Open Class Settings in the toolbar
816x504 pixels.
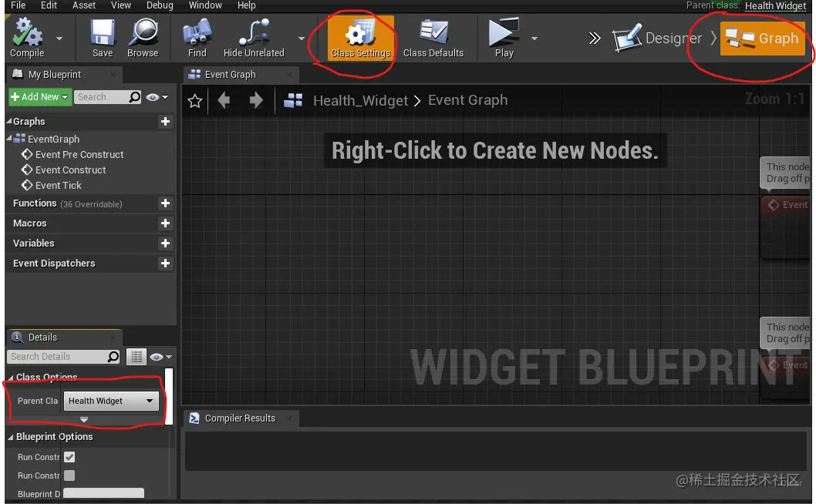point(361,38)
